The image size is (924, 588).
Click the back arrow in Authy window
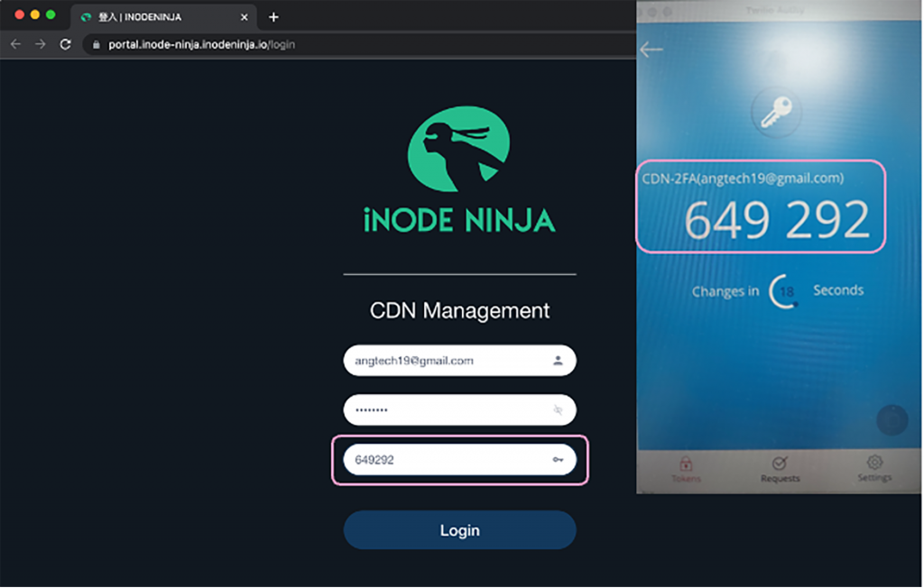651,50
